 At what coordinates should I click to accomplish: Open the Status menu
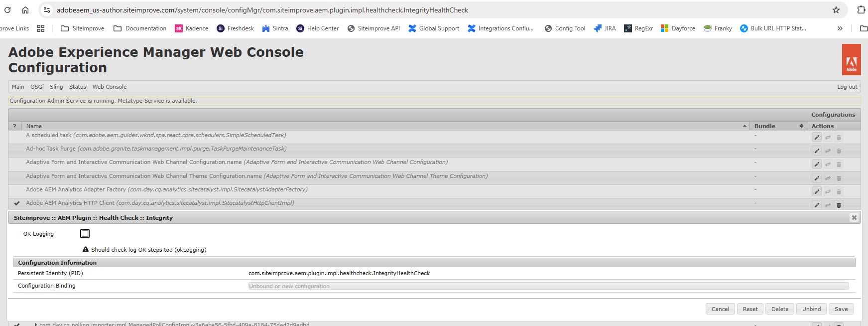point(78,87)
